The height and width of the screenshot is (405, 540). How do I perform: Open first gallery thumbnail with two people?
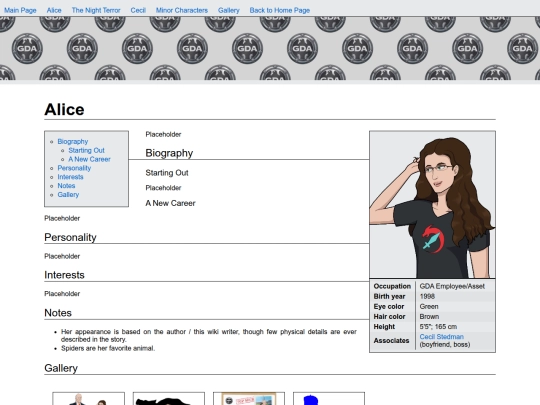point(89,398)
